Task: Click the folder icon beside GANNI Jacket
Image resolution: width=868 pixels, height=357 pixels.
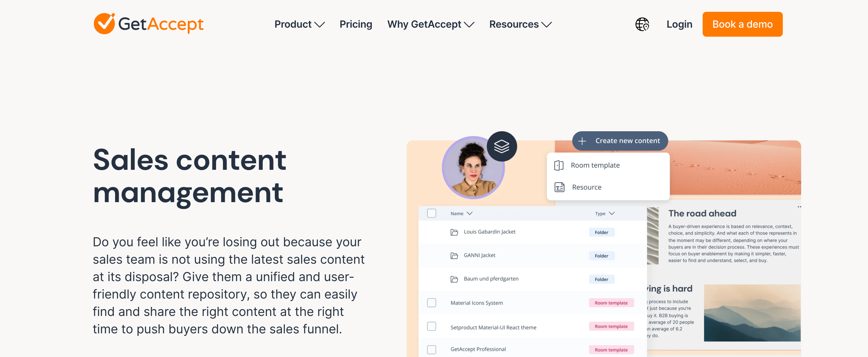Action: [454, 255]
